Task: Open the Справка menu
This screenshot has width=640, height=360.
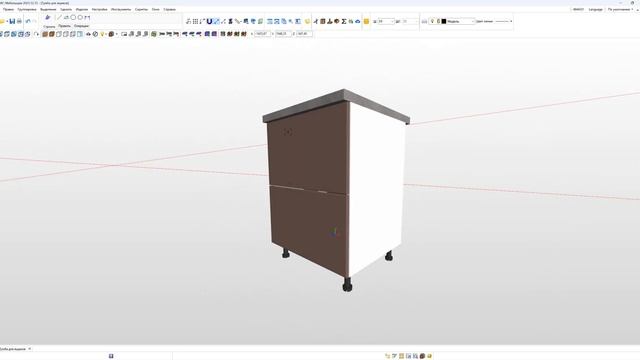Action: 169,9
